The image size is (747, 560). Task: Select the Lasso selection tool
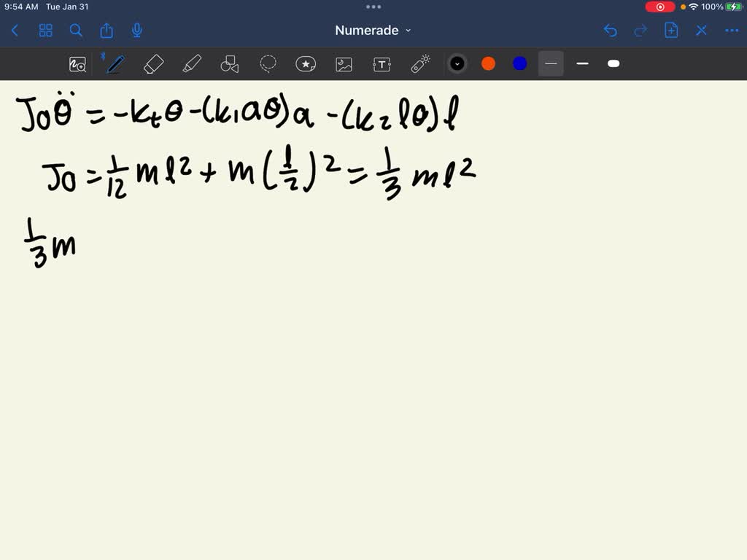268,63
